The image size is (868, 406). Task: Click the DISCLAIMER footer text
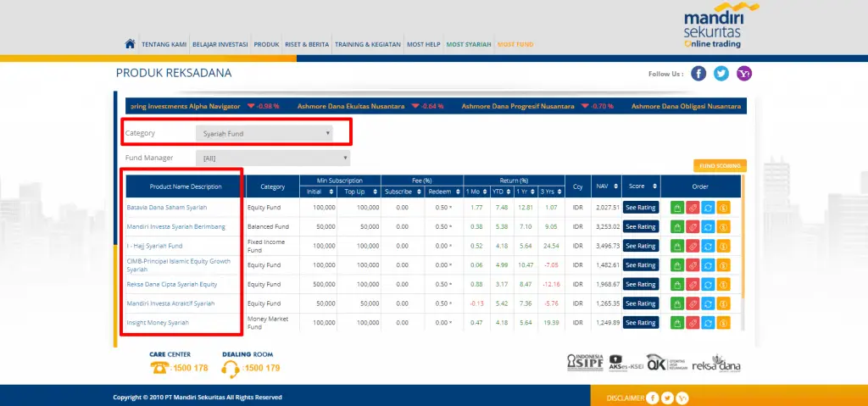626,398
